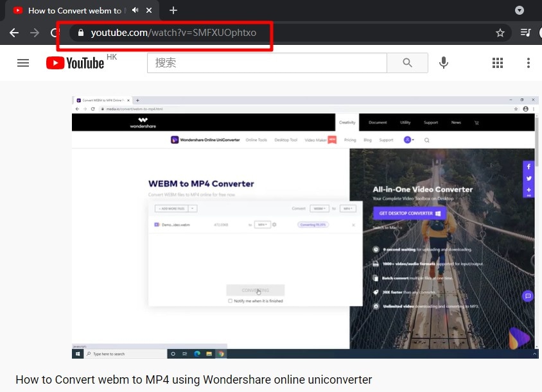Go back with the browser back arrow

14,33
